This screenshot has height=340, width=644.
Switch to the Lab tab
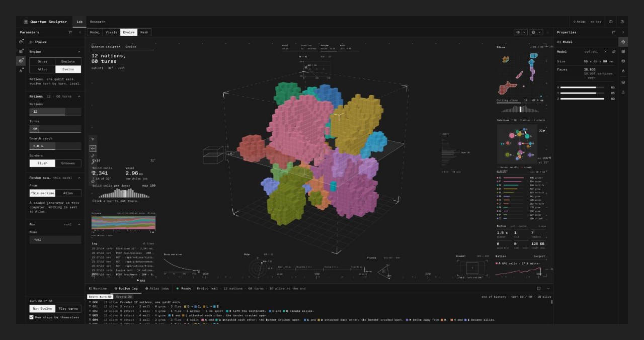coord(79,22)
